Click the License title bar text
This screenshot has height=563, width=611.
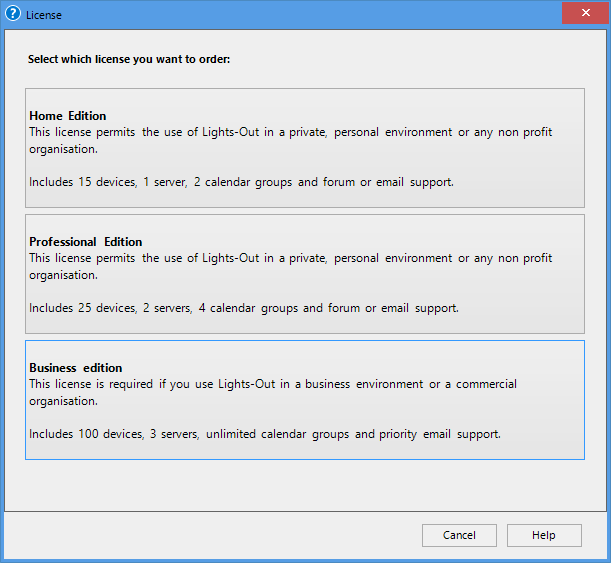[x=44, y=15]
